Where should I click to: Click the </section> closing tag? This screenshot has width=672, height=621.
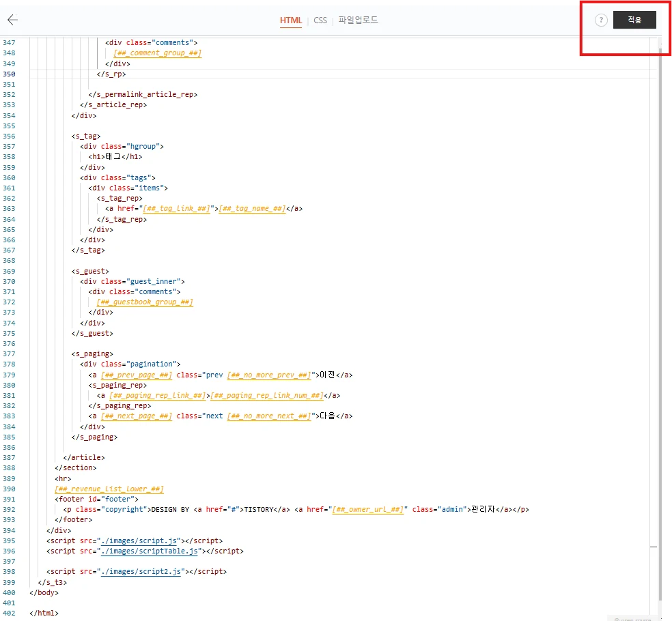(x=75, y=467)
